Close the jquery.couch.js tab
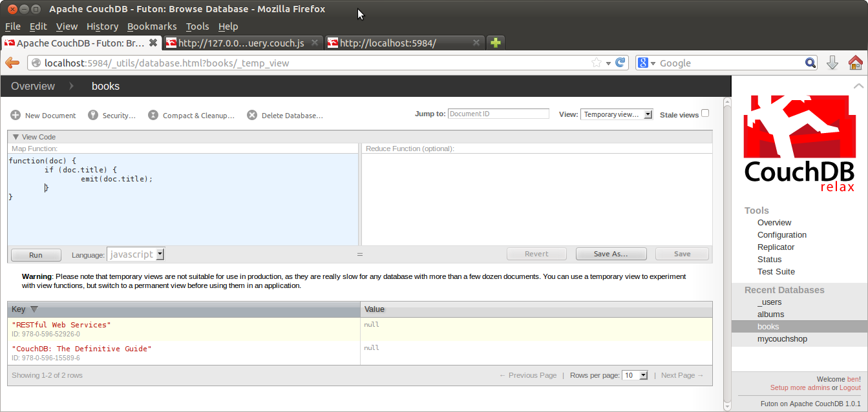This screenshot has width=868, height=412. (x=315, y=43)
